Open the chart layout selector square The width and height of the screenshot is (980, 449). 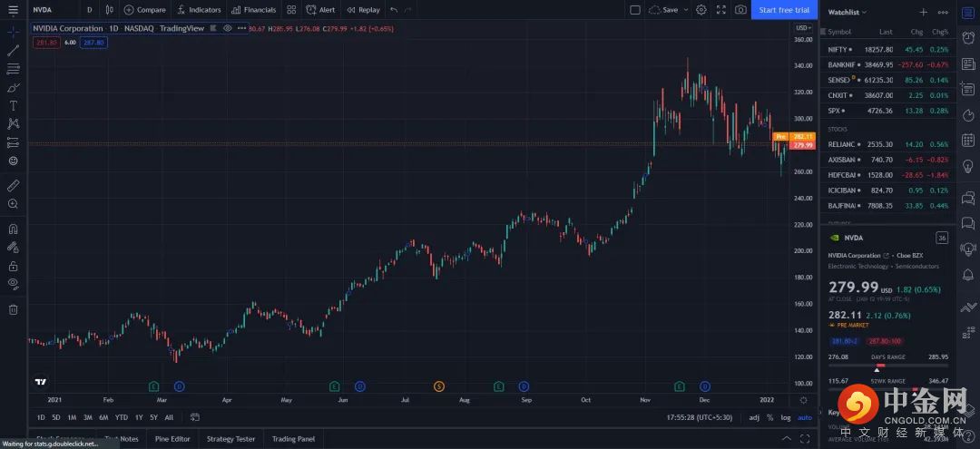tap(635, 10)
